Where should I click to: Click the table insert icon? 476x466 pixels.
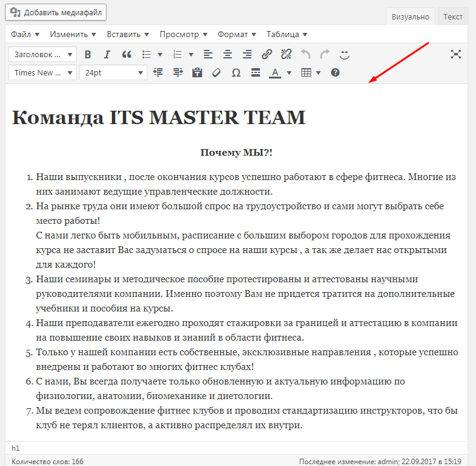pos(306,72)
